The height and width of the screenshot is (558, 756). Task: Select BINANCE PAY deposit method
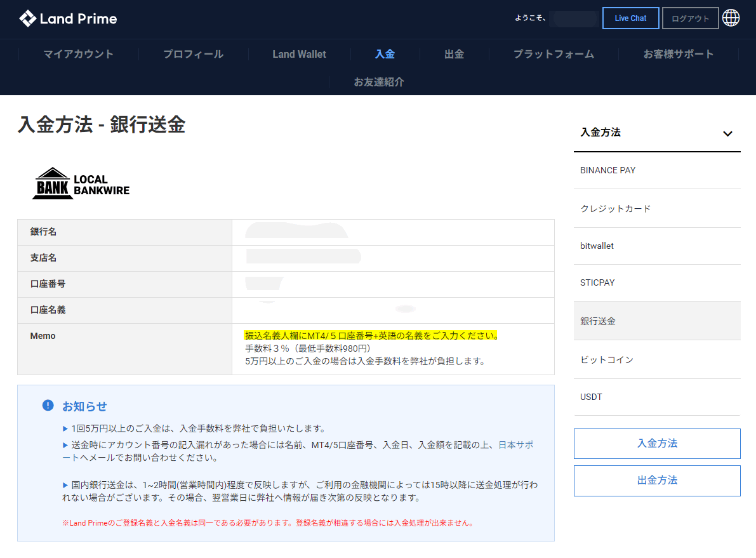[x=657, y=170]
